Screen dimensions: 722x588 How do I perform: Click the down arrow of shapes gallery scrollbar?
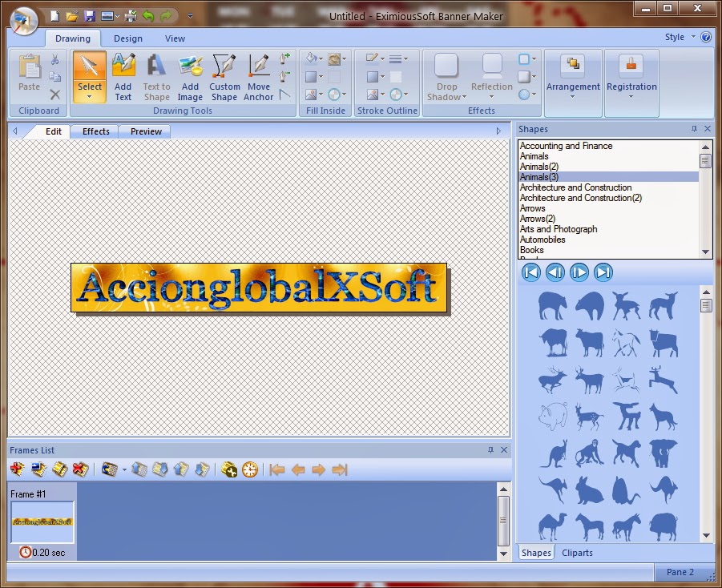click(x=706, y=535)
